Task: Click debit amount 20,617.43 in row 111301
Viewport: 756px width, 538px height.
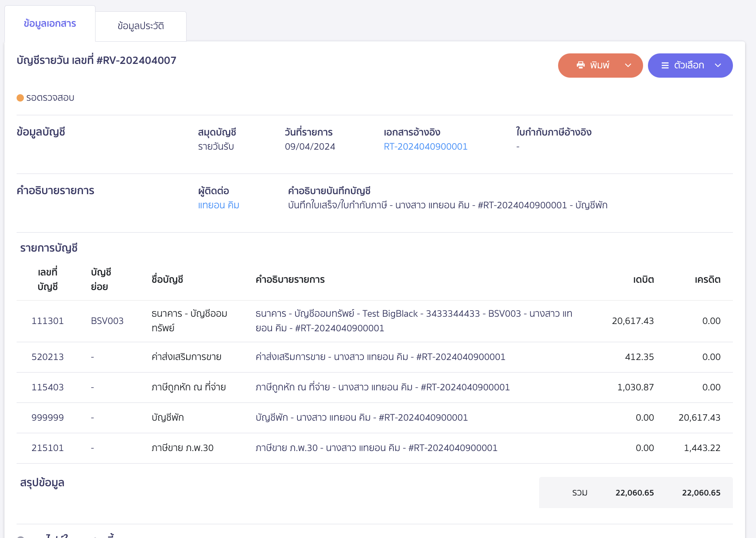Action: click(633, 321)
